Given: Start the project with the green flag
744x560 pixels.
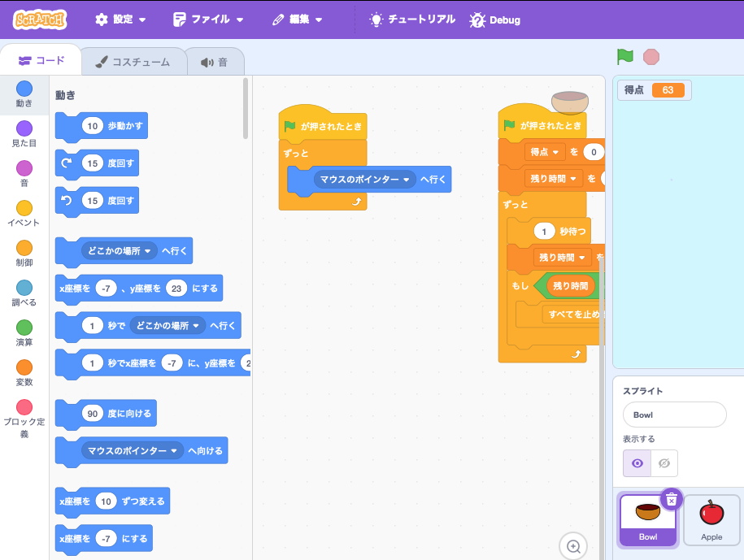Looking at the screenshot, I should [x=624, y=56].
